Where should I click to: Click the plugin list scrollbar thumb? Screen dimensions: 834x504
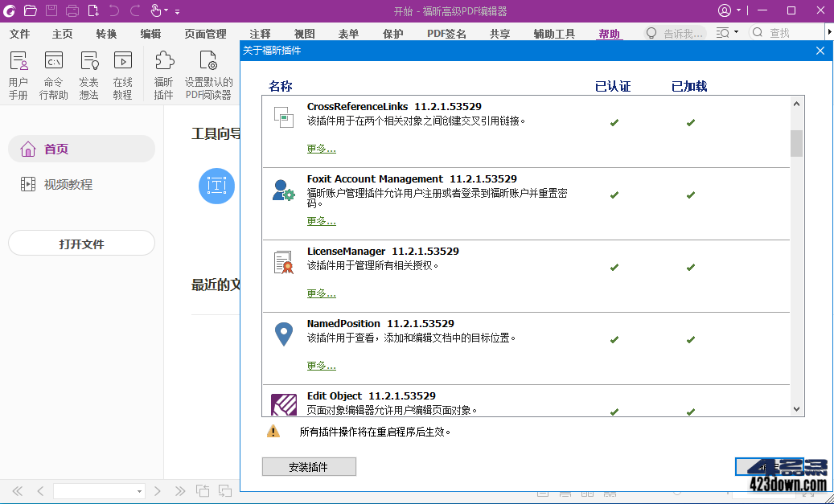coord(796,144)
